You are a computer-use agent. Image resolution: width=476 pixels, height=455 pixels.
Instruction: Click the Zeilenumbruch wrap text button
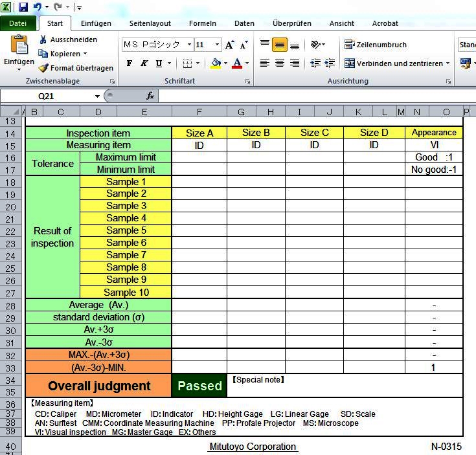pyautogui.click(x=375, y=45)
